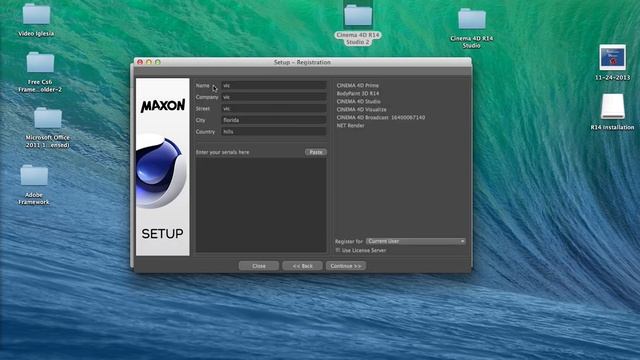
Task: Zoom the setup window with green button
Action: coord(158,62)
